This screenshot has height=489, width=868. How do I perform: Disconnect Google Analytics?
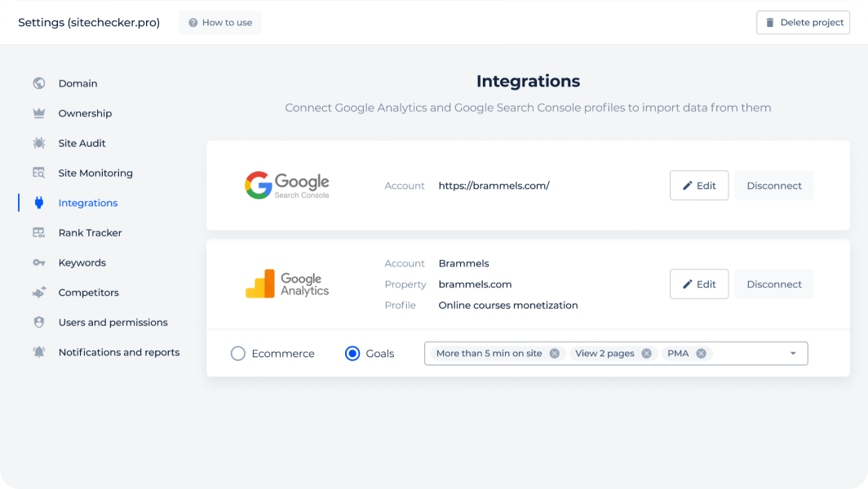pyautogui.click(x=774, y=284)
